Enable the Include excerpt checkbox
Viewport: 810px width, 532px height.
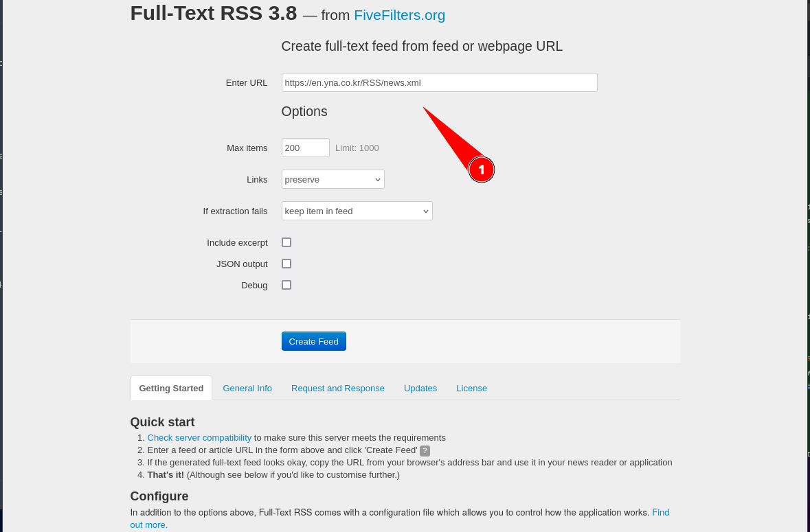286,242
